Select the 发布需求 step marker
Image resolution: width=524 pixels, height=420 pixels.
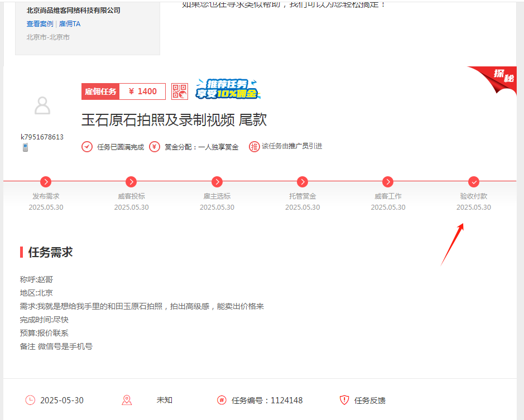pyautogui.click(x=46, y=181)
